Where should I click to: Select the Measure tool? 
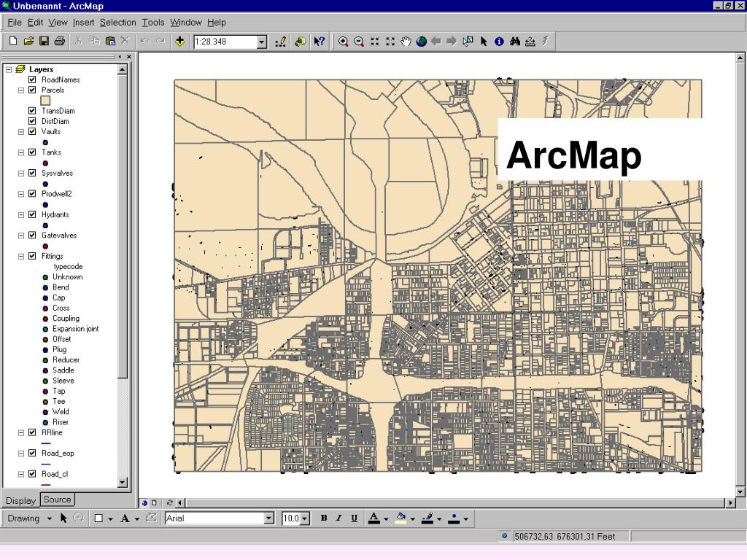coord(530,42)
